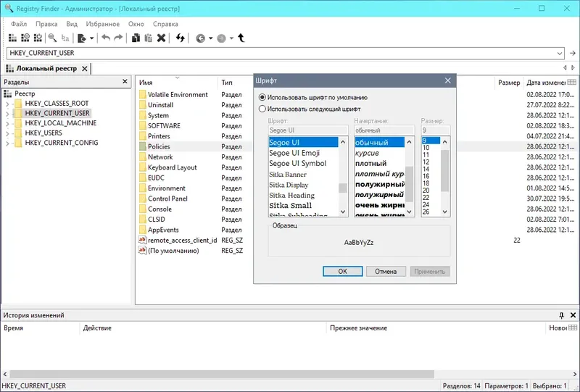Open the address bar dropdown arrow

(x=560, y=53)
